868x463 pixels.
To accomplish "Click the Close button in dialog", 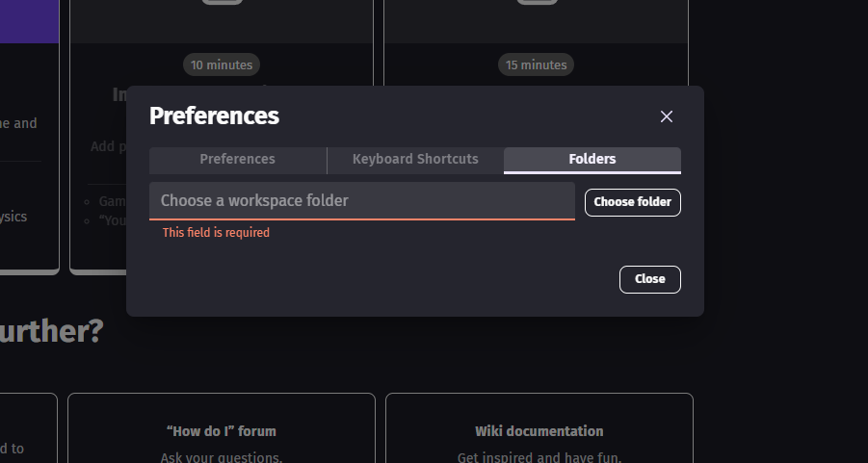I will [650, 279].
